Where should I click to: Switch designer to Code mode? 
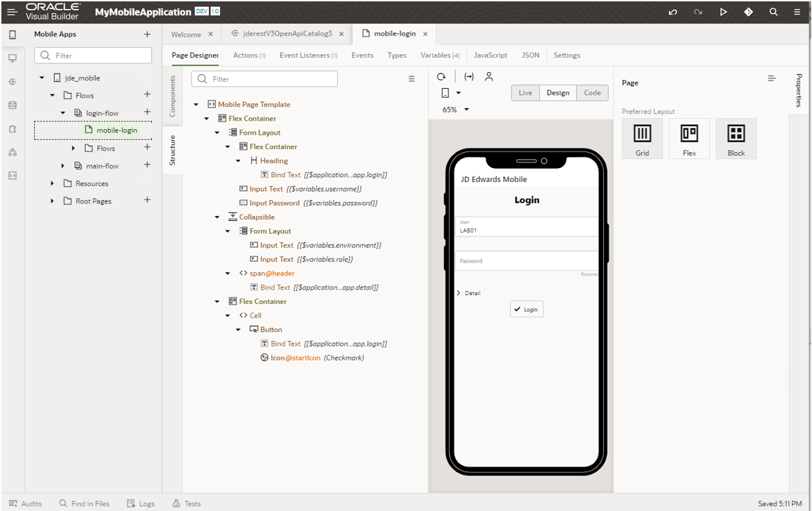click(x=592, y=93)
